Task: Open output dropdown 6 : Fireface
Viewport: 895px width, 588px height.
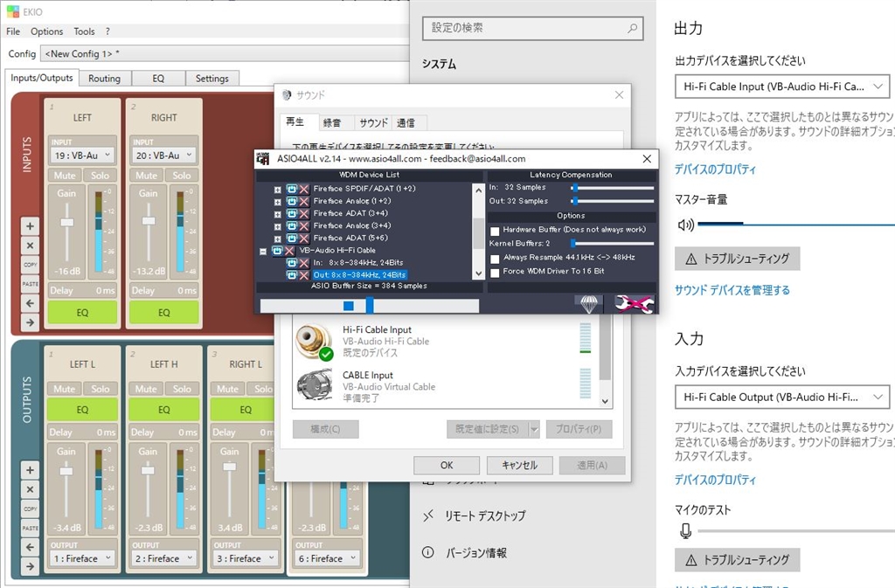Action: coord(327,558)
